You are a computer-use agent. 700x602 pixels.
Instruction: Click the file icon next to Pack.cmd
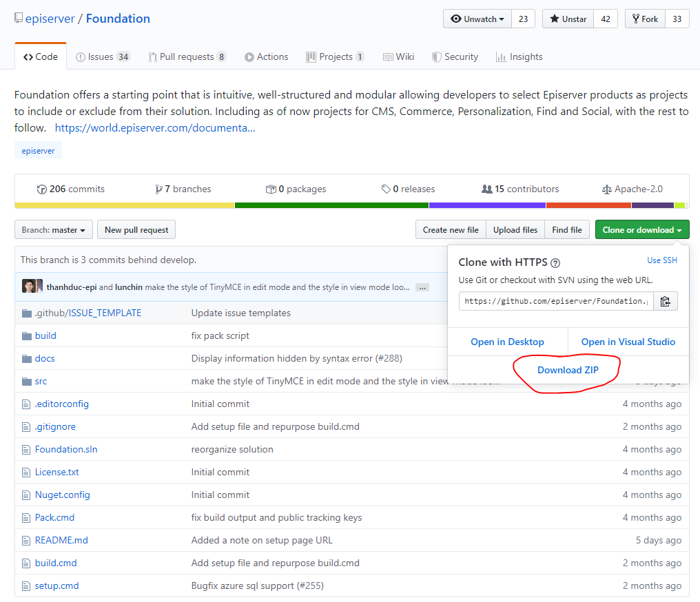click(26, 518)
